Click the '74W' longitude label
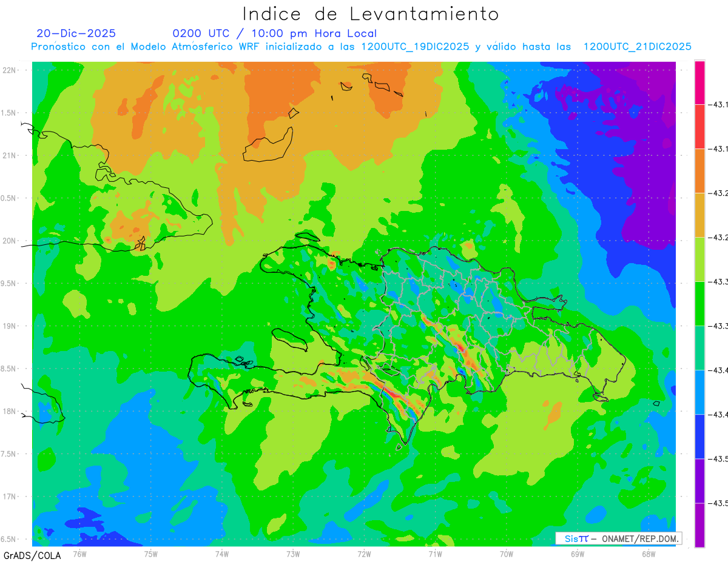The image size is (728, 562). [222, 554]
